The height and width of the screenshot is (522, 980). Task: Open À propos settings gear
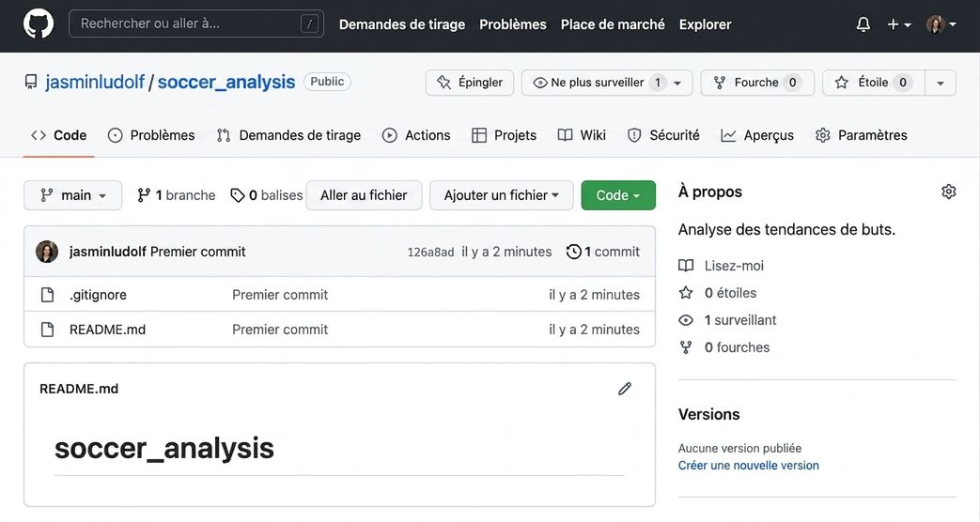point(948,192)
